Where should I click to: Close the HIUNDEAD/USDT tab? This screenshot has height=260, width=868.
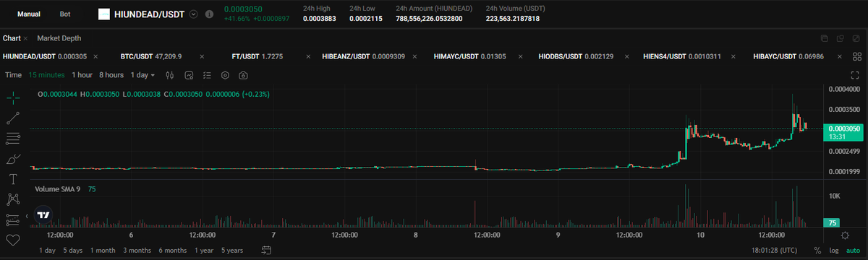(x=95, y=56)
